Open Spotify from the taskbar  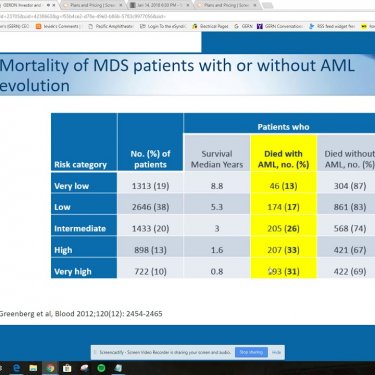click(x=101, y=368)
